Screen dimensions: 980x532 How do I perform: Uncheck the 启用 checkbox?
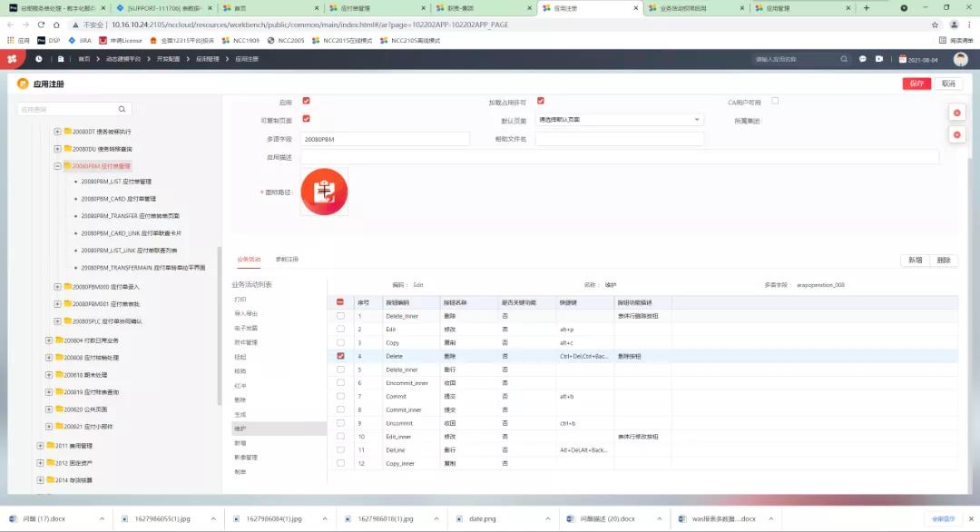[x=306, y=101]
